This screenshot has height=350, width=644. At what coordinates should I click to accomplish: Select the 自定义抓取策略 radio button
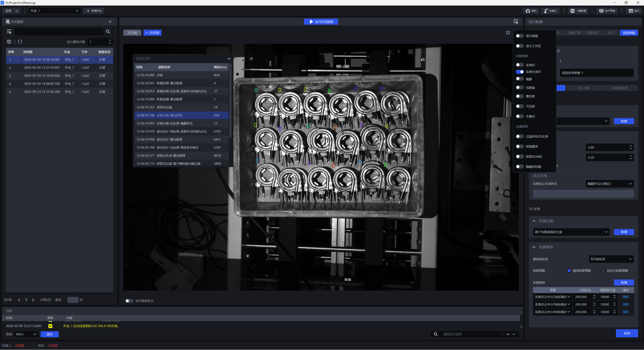[603, 271]
